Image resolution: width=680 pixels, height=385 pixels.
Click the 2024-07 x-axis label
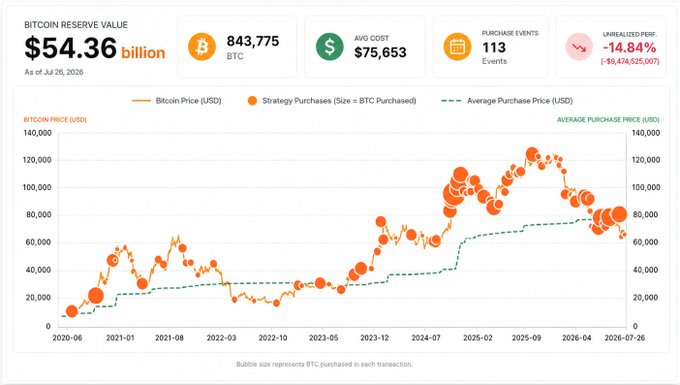[x=426, y=338]
